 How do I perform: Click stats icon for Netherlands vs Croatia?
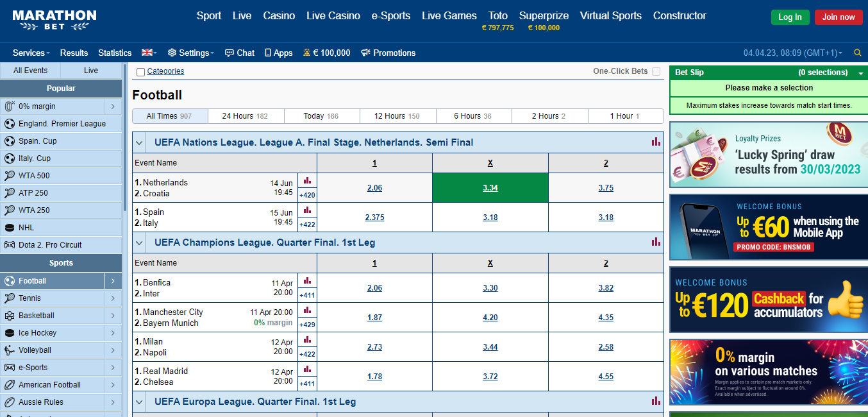(307, 181)
